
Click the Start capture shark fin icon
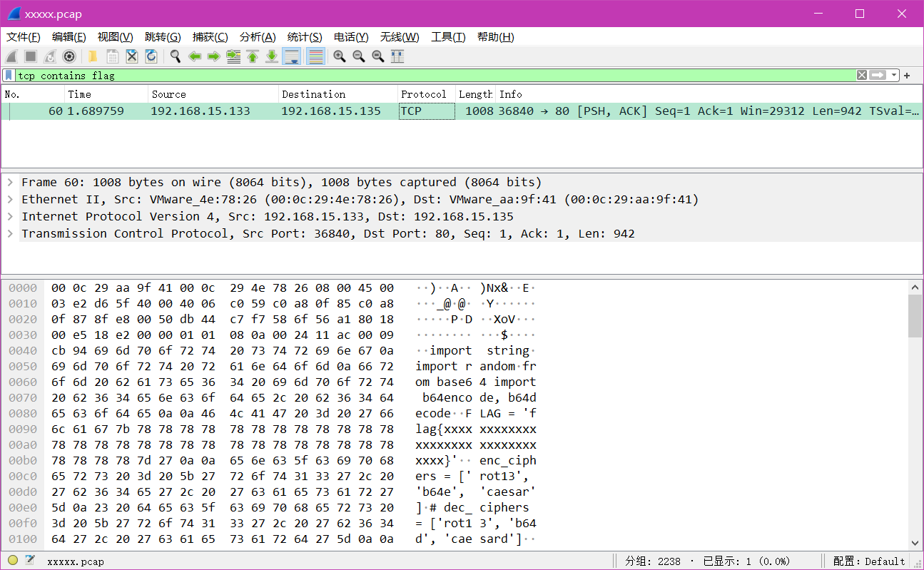tap(11, 56)
